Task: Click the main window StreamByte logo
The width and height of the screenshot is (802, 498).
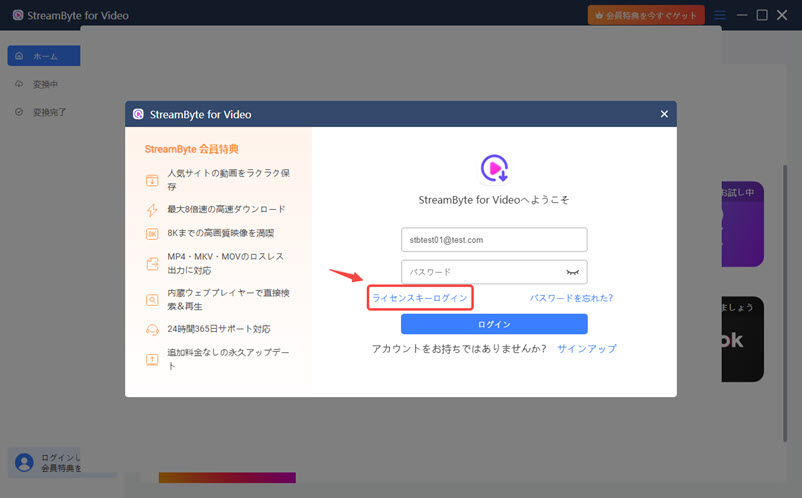Action: coord(18,15)
